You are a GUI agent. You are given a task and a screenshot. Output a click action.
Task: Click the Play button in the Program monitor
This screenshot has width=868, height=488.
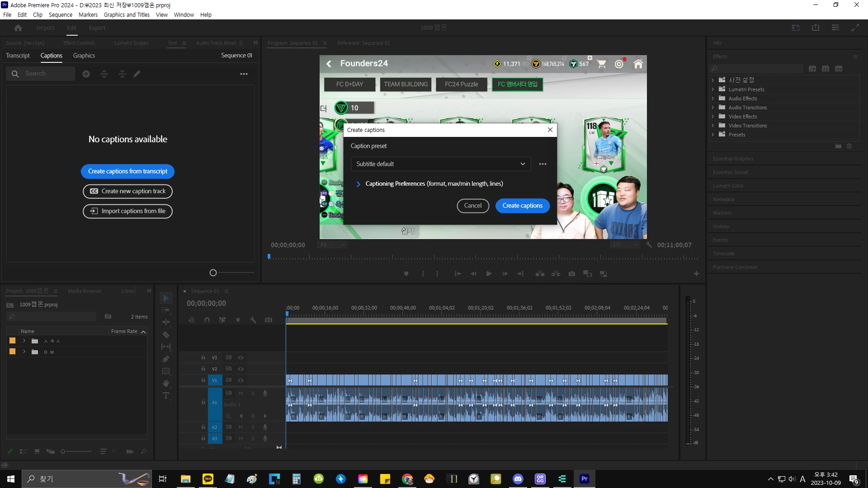489,274
